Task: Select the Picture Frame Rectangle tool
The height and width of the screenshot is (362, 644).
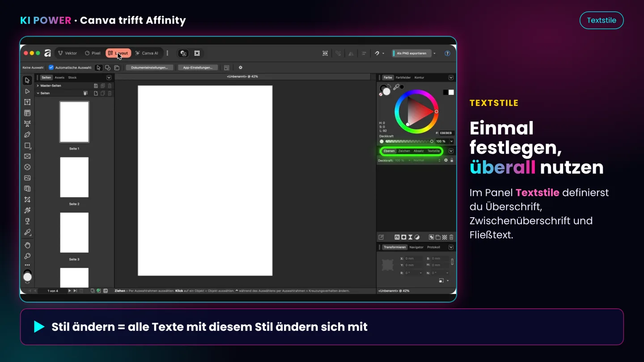Action: [27, 156]
